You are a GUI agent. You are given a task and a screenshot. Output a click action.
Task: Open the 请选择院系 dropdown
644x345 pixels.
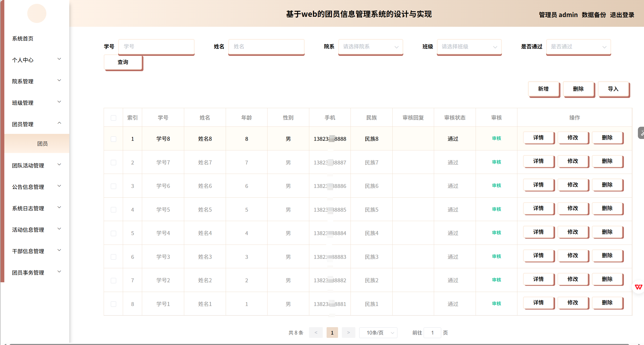point(370,47)
